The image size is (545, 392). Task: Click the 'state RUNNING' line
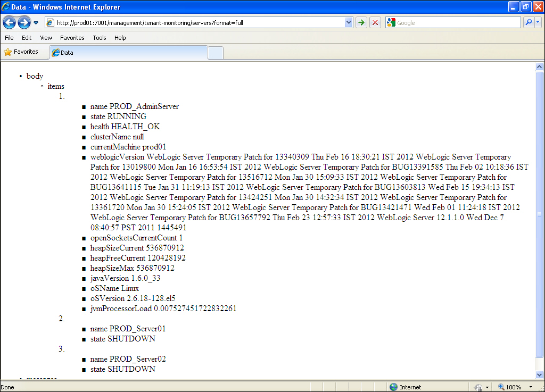[x=118, y=116]
